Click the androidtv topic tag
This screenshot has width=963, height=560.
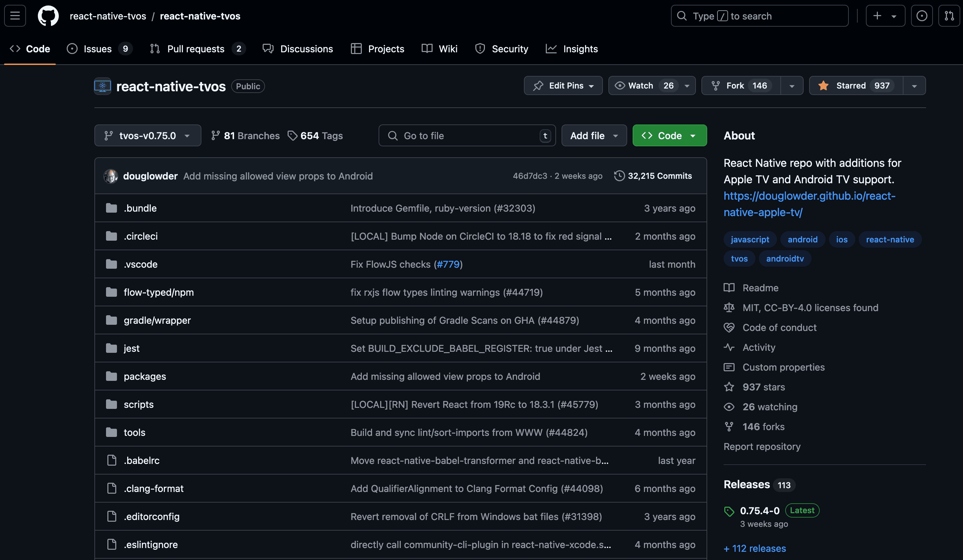pos(784,258)
